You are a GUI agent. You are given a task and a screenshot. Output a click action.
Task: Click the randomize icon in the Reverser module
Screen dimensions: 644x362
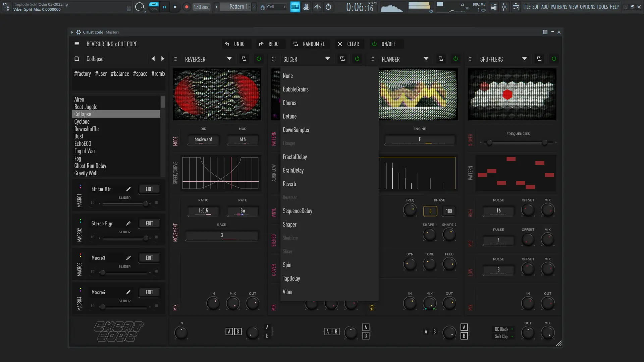click(244, 59)
